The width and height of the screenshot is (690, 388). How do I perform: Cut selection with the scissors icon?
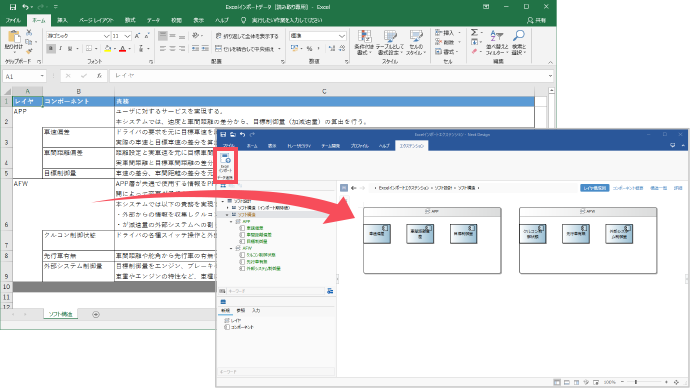(x=29, y=33)
